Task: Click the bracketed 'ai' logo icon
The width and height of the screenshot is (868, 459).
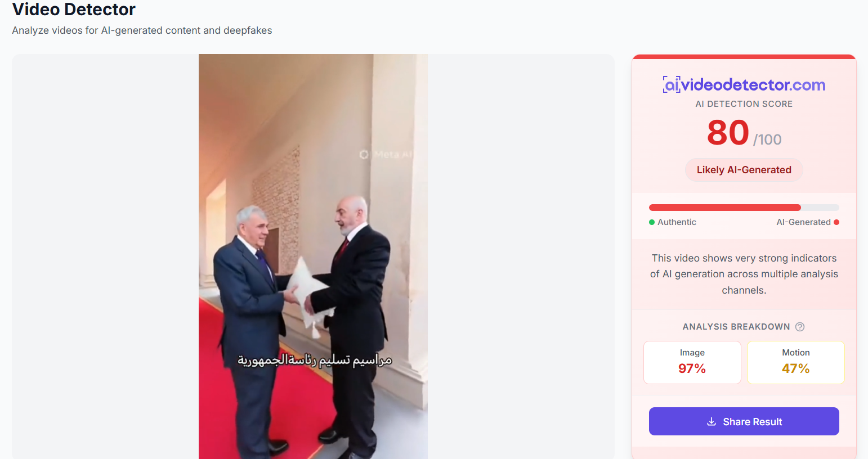Action: click(x=672, y=85)
